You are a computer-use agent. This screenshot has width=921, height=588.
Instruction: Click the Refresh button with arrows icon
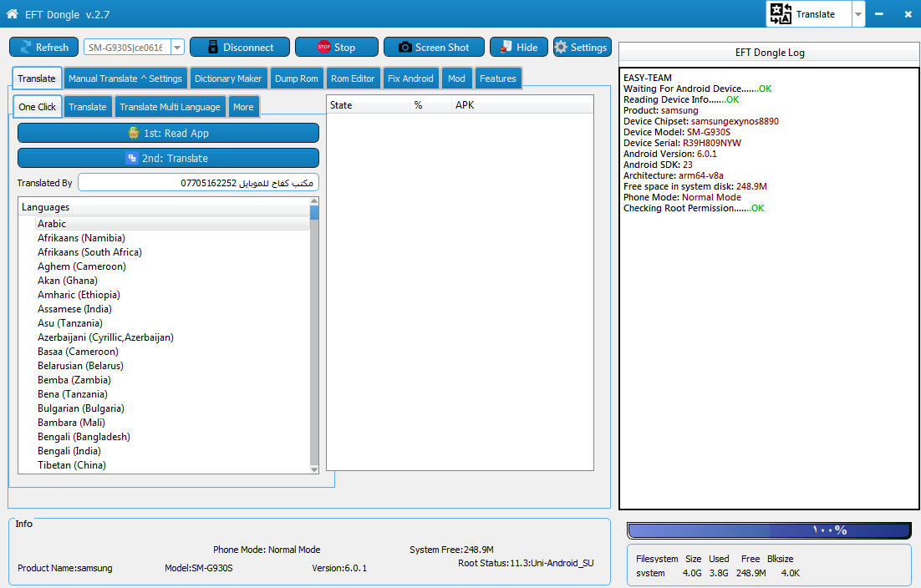click(x=44, y=47)
